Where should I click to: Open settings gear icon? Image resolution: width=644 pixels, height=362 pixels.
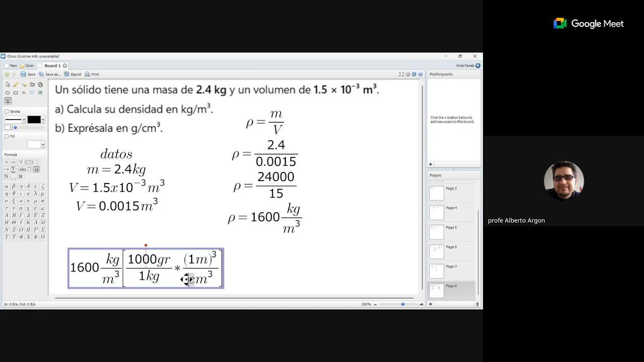click(408, 74)
